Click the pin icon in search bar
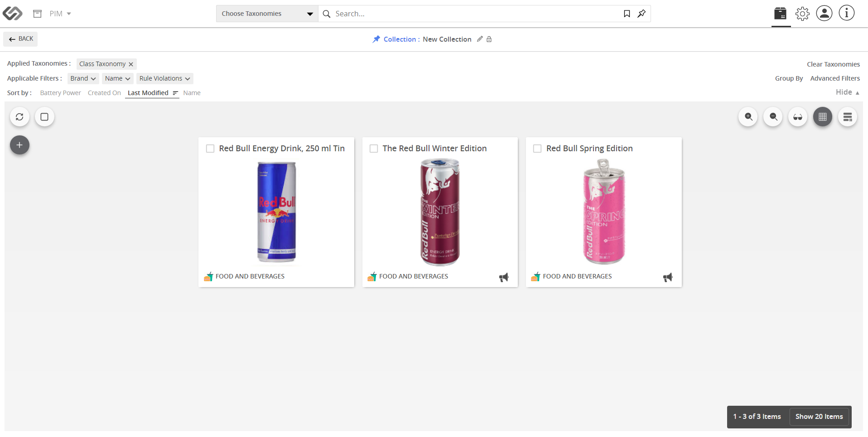The width and height of the screenshot is (868, 437). (641, 14)
